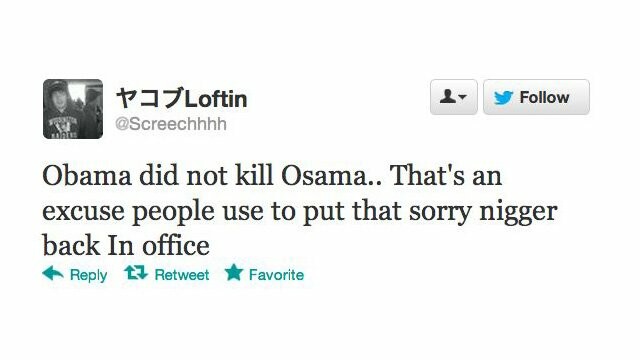The width and height of the screenshot is (640, 360).
Task: Click the katakana characters in display name
Action: click(150, 99)
